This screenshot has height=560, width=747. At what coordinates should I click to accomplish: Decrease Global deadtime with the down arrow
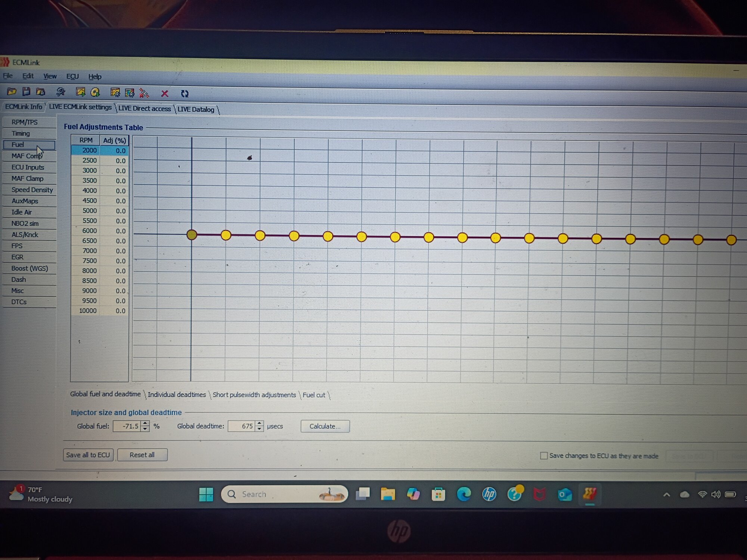click(x=260, y=429)
